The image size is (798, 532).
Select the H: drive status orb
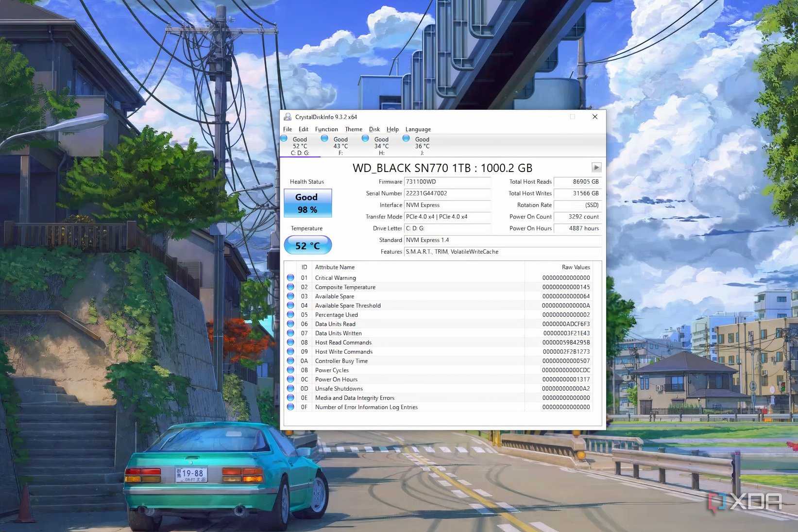tap(365, 138)
